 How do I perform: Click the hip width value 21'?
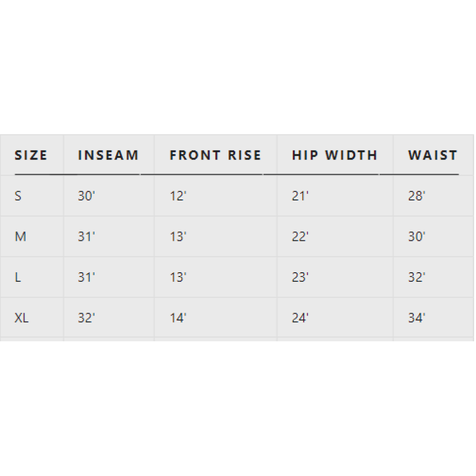tap(300, 196)
